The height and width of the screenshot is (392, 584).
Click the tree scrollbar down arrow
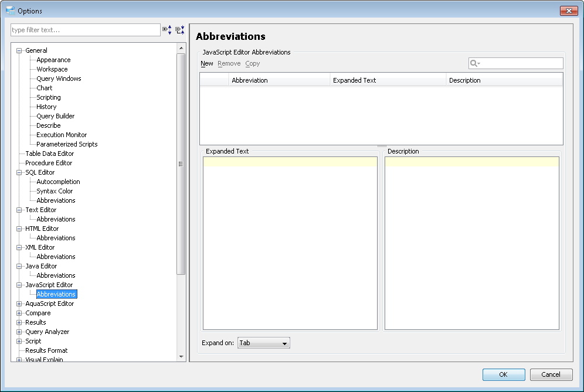[x=181, y=357]
